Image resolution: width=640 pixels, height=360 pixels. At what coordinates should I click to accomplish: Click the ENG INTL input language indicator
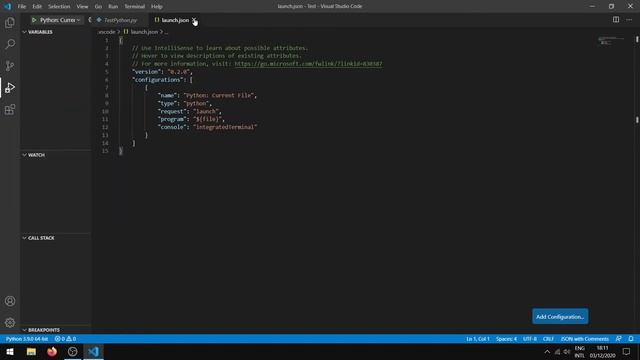[x=580, y=352]
